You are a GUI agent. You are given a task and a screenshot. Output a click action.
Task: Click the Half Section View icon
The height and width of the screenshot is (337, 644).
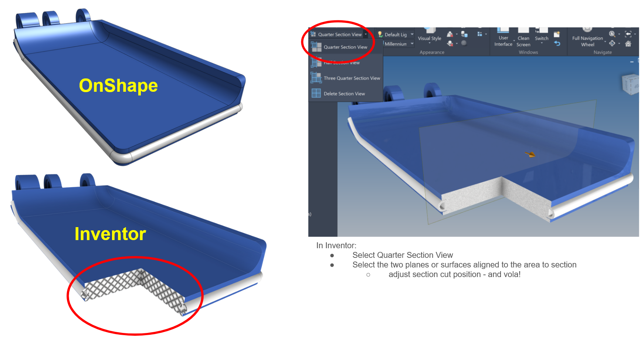(x=316, y=63)
